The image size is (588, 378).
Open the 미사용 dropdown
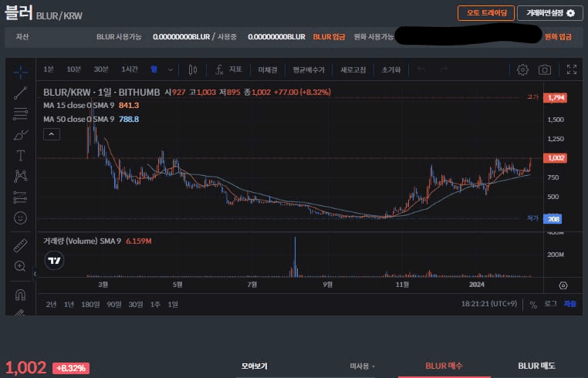tap(362, 366)
